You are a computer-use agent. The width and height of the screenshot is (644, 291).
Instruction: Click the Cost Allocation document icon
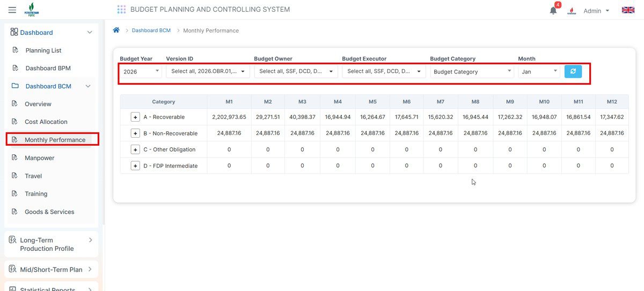point(14,122)
